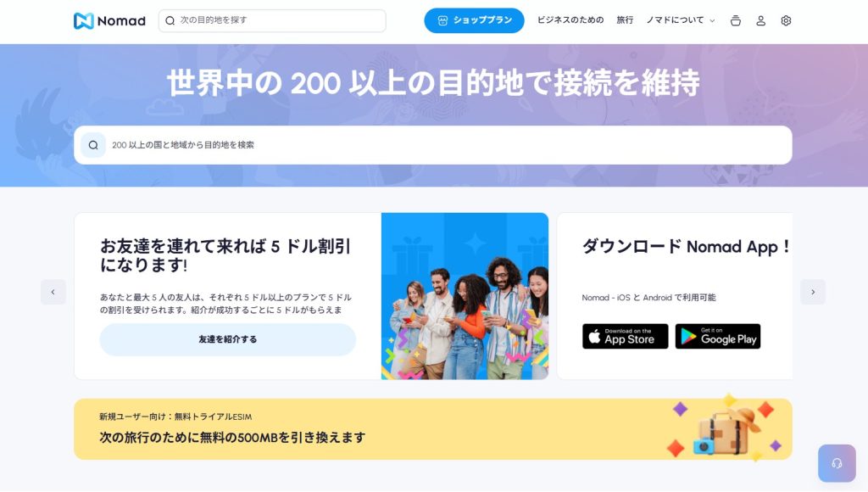This screenshot has width=868, height=492.
Task: Focus the 200以上の国と地域 destination search field
Action: 433,145
